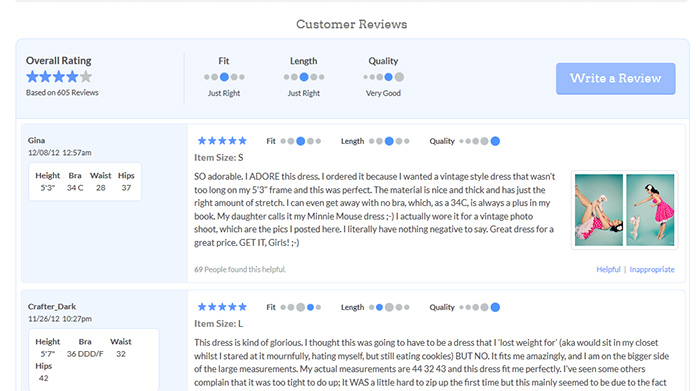Image resolution: width=700 pixels, height=391 pixels.
Task: Click reviewer name Gina
Action: click(x=36, y=140)
